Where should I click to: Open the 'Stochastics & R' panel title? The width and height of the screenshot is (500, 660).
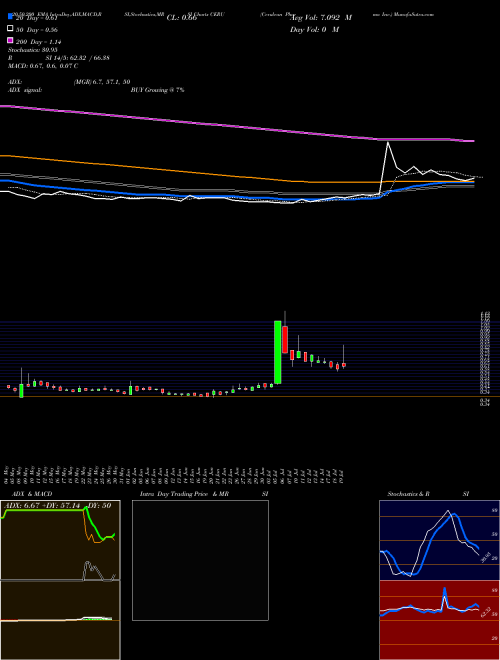pyautogui.click(x=408, y=494)
